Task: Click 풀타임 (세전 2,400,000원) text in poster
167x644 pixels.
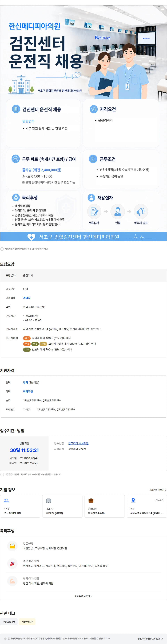Action: (x=42, y=170)
